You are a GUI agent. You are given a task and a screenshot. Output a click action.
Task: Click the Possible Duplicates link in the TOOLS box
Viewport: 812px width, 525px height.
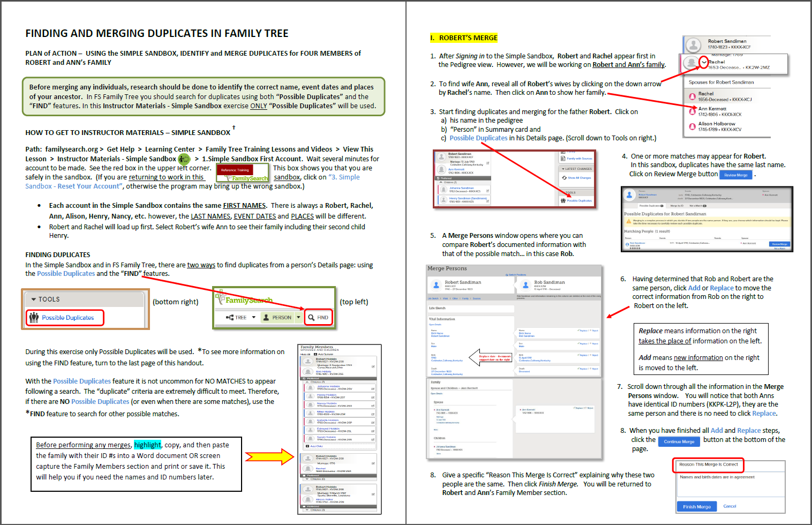pos(68,318)
